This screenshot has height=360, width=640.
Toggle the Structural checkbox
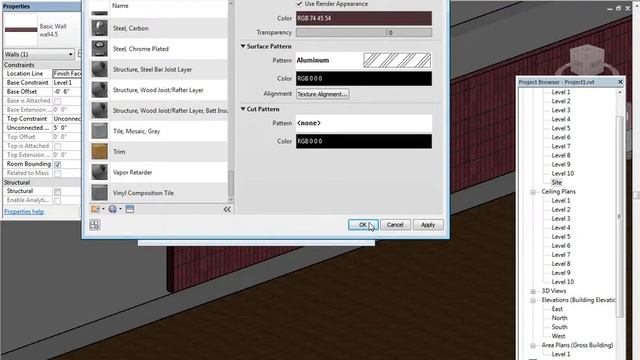pyautogui.click(x=58, y=191)
